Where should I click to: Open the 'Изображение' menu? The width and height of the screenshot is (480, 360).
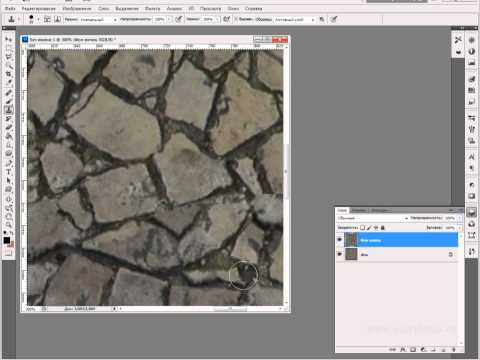coord(77,8)
